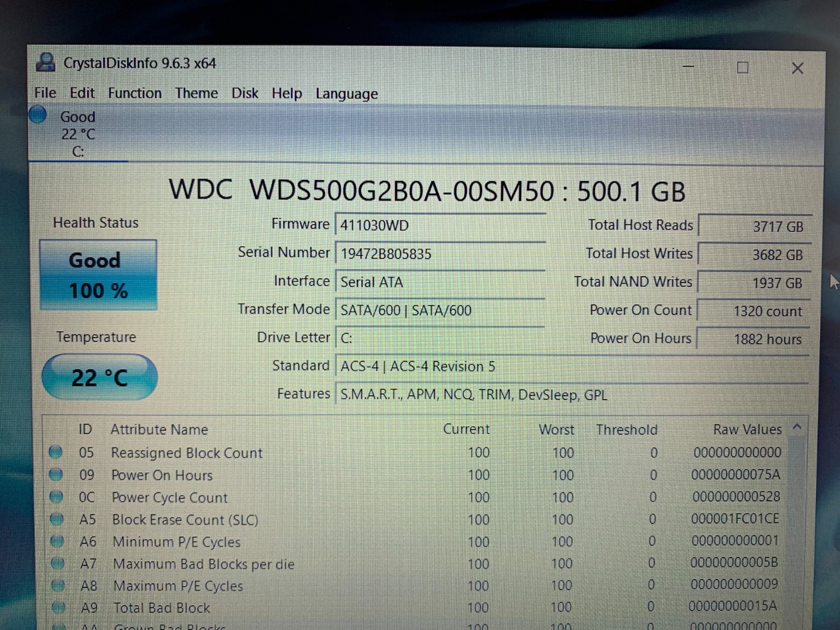Select the Total Bad Block row text
The width and height of the screenshot is (840, 630).
162,608
